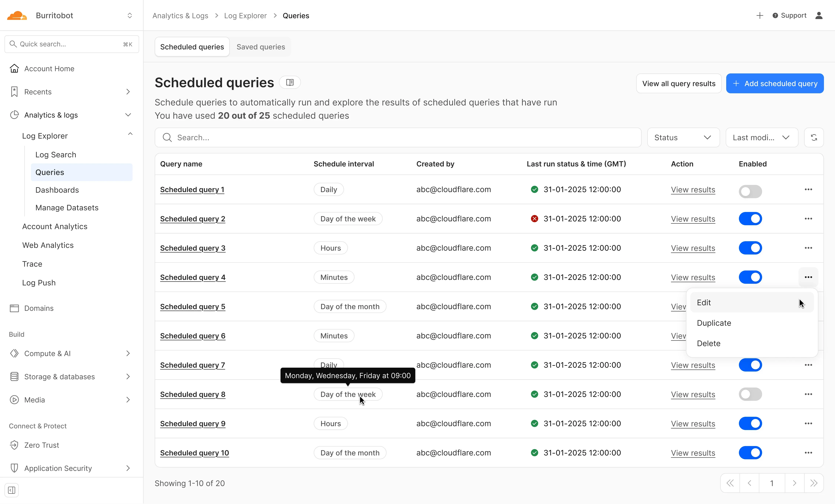The image size is (835, 504).
Task: Open the Last modified dropdown
Action: coord(761,137)
